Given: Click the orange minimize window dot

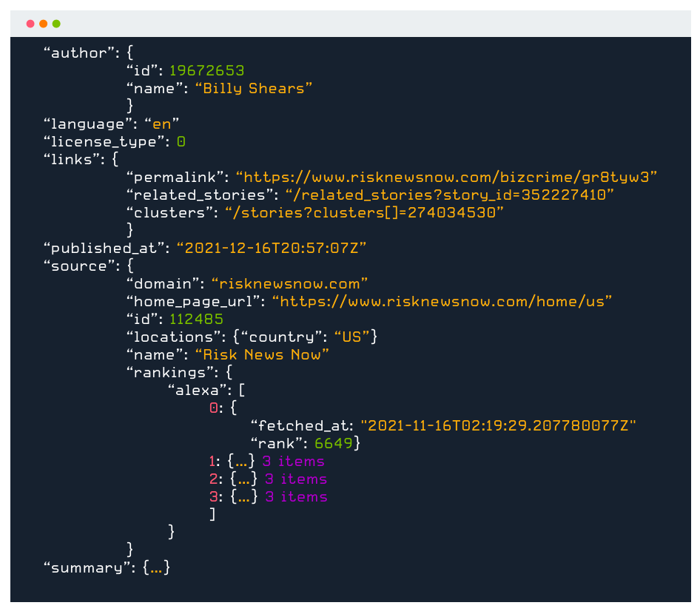Looking at the screenshot, I should pos(44,24).
